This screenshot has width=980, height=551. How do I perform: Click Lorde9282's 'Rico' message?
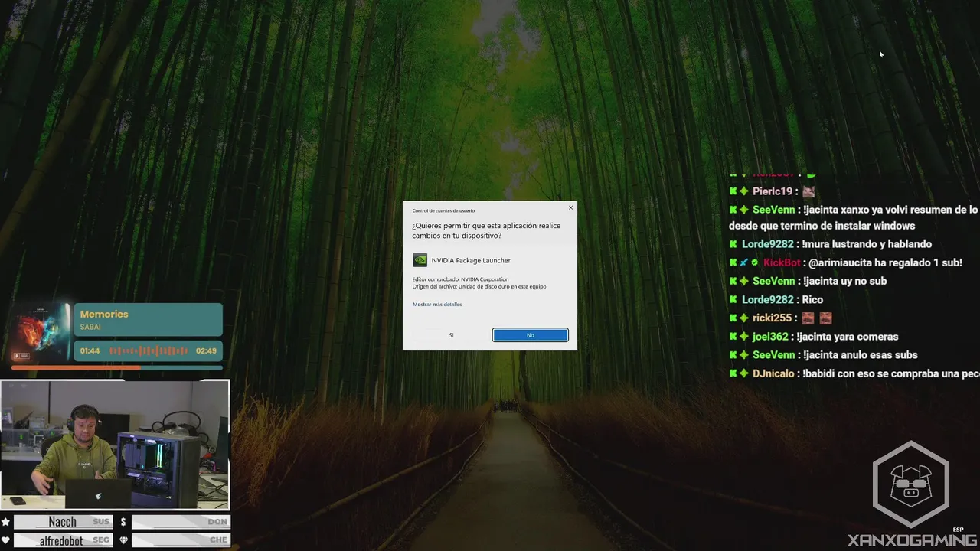click(x=812, y=299)
